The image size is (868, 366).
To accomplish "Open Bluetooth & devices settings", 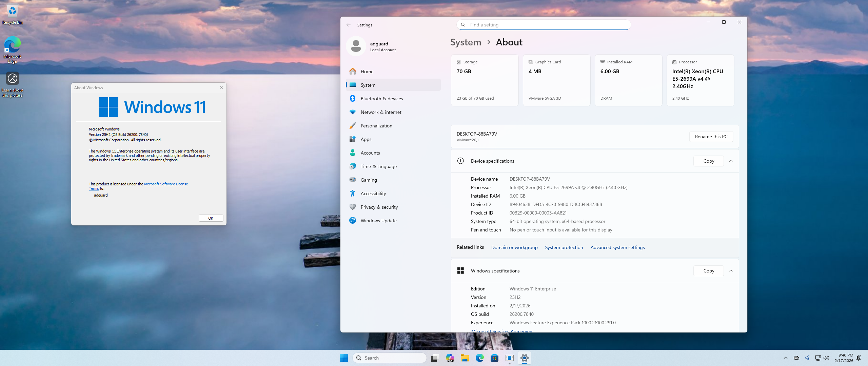I will tap(381, 99).
